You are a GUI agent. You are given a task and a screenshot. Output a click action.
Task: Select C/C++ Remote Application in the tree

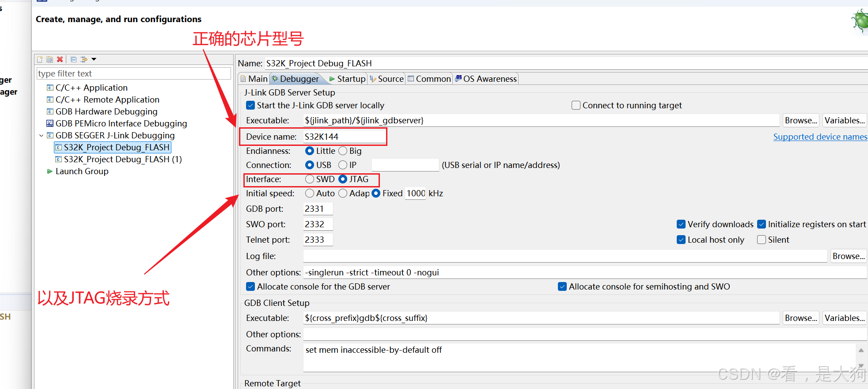[x=107, y=99]
